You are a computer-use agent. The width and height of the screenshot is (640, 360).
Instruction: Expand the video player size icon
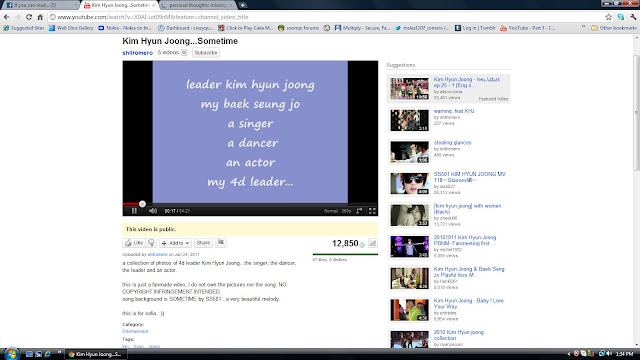pyautogui.click(x=359, y=211)
